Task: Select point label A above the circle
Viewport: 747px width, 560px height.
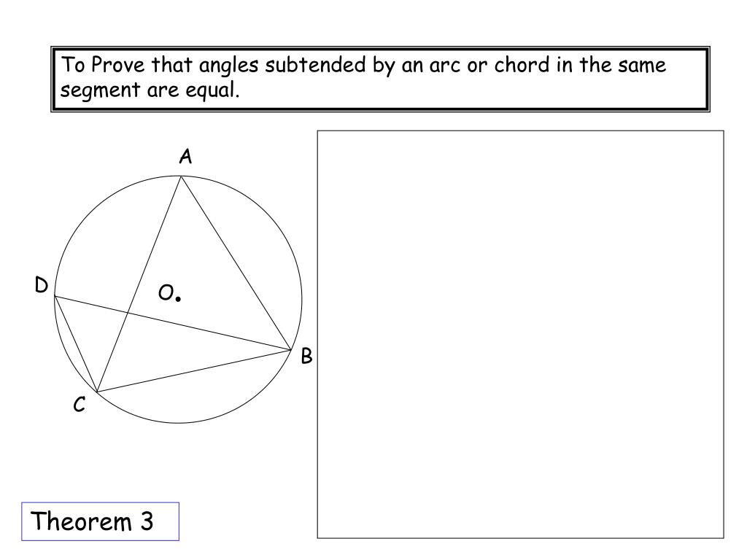Action: tap(185, 156)
